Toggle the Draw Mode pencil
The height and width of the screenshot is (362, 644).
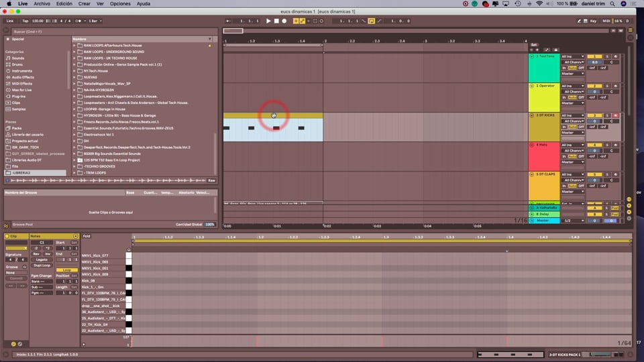click(579, 21)
